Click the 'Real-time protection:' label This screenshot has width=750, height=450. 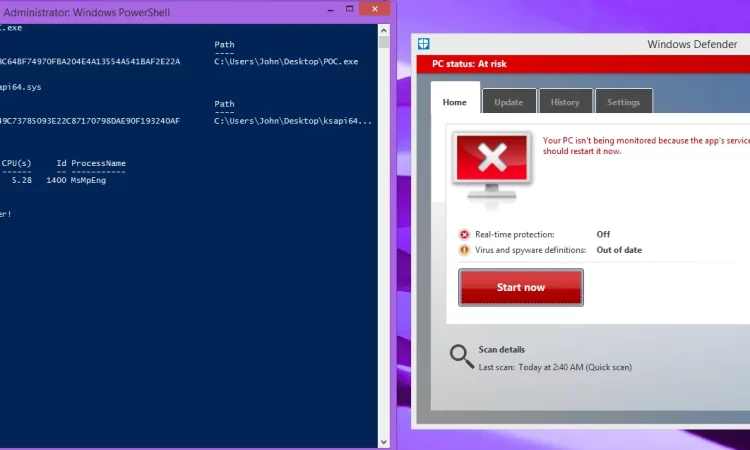515,234
